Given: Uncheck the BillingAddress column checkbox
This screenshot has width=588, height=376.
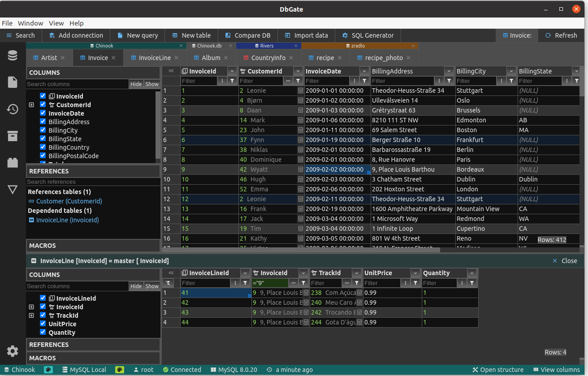Looking at the screenshot, I should point(43,121).
